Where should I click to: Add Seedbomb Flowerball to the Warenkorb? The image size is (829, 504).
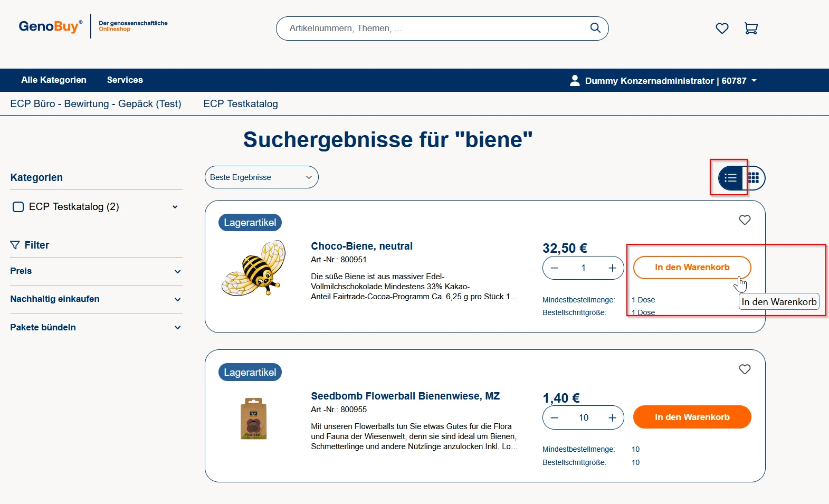692,417
